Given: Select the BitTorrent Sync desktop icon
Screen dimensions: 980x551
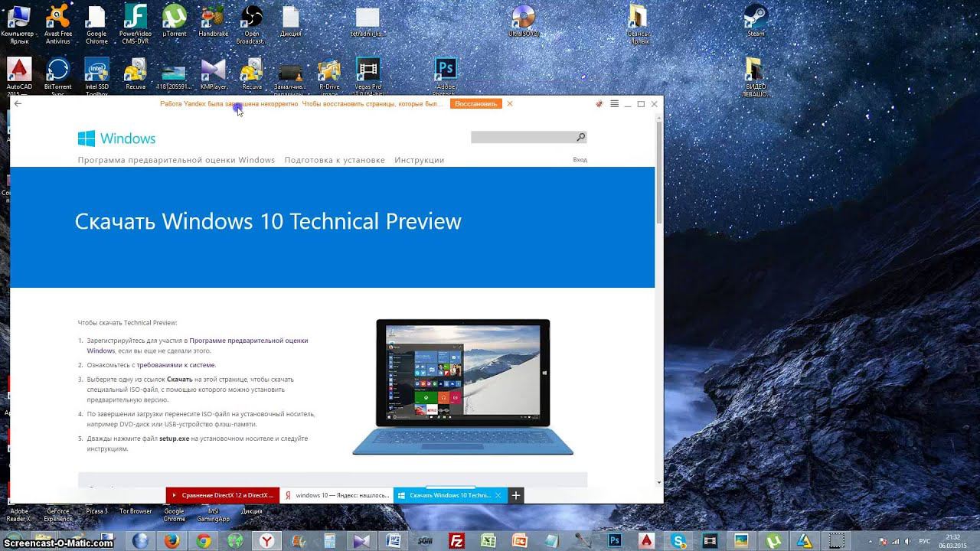Looking at the screenshot, I should [x=58, y=77].
